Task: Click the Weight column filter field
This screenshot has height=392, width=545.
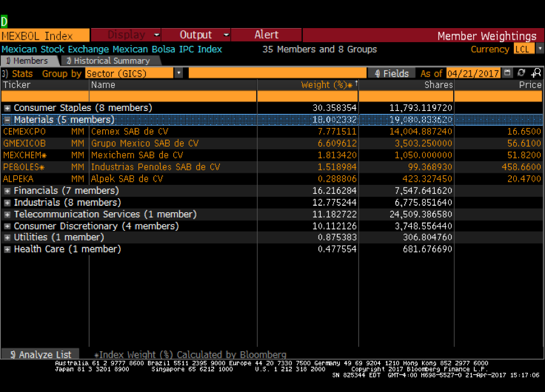Action: [308, 96]
